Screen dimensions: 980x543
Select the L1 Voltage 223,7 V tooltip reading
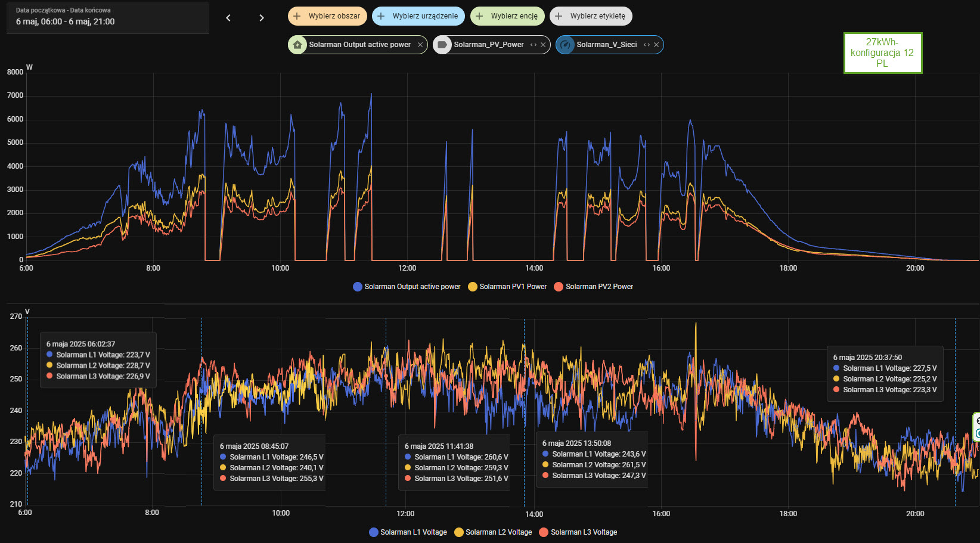pyautogui.click(x=98, y=355)
